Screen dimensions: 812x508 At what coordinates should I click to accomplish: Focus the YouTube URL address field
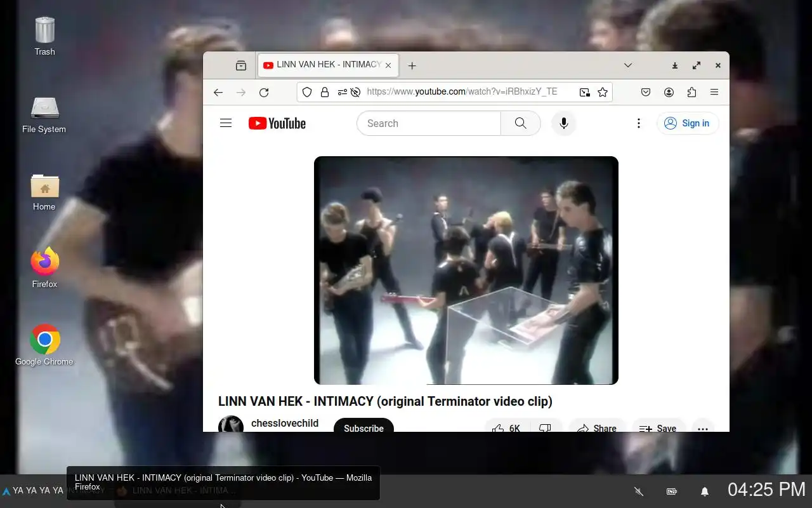pos(462,92)
